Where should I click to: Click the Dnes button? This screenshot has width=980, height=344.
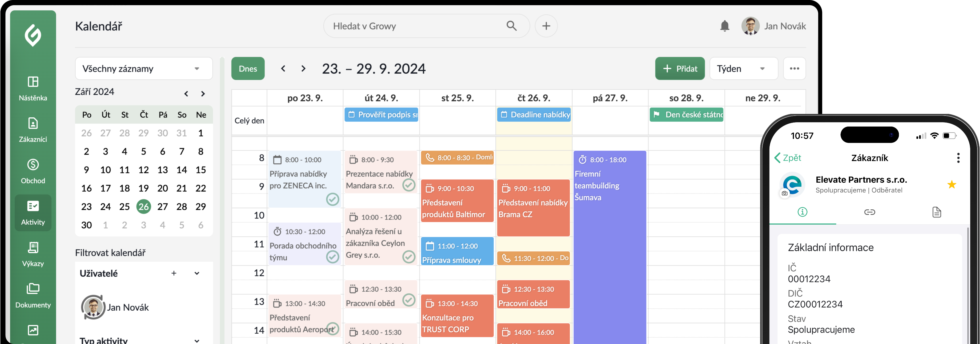click(x=248, y=68)
